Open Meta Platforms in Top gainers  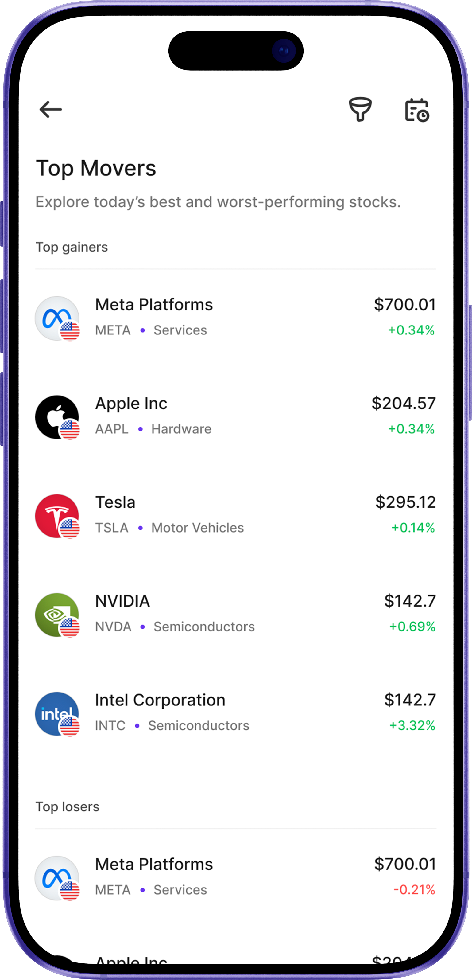click(x=153, y=305)
